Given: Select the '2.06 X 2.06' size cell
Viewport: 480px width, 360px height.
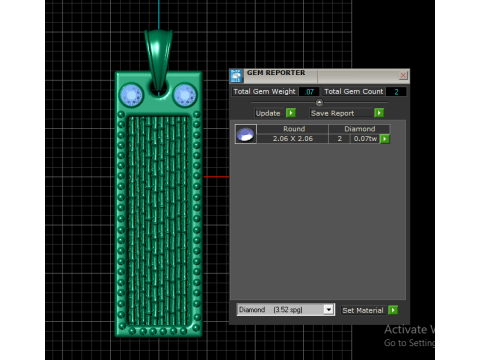Looking at the screenshot, I should point(293,139).
